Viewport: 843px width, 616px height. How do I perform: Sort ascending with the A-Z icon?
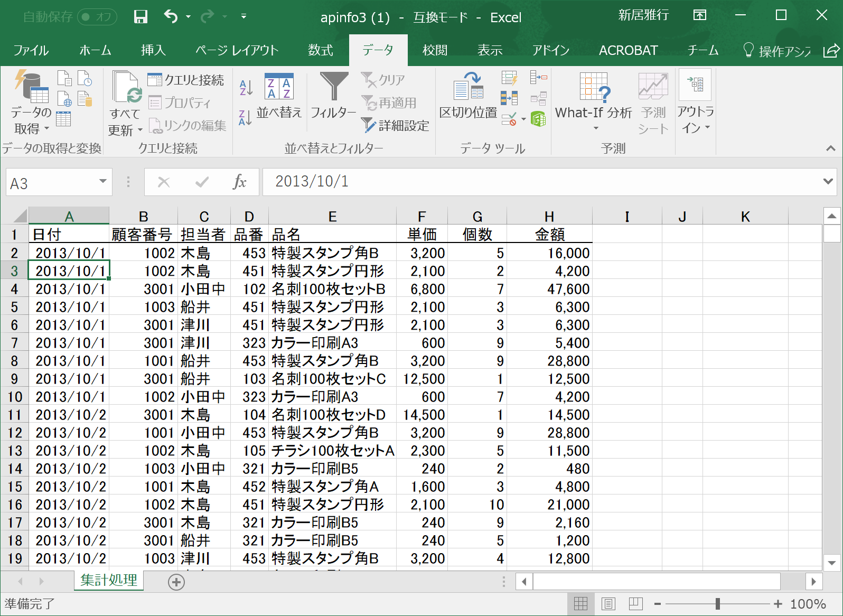point(246,87)
